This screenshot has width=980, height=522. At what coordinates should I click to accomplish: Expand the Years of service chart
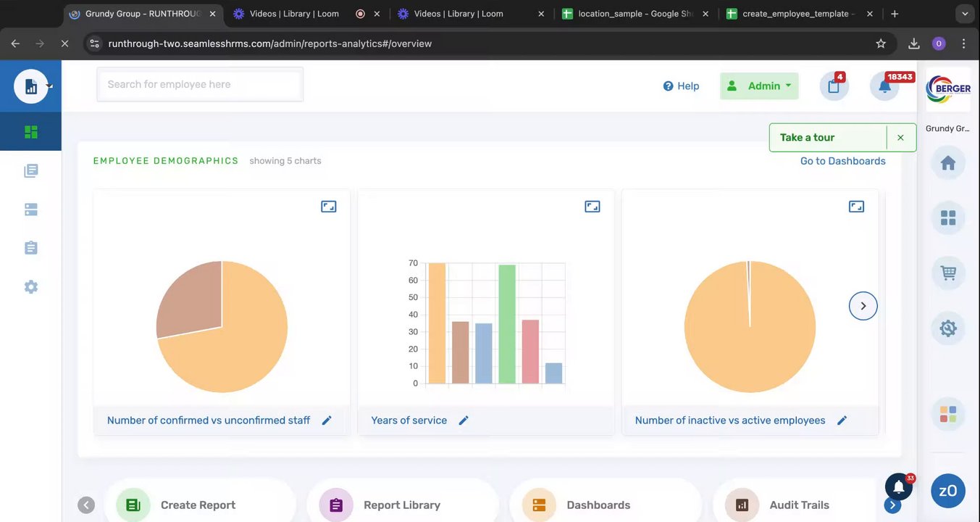pyautogui.click(x=592, y=207)
